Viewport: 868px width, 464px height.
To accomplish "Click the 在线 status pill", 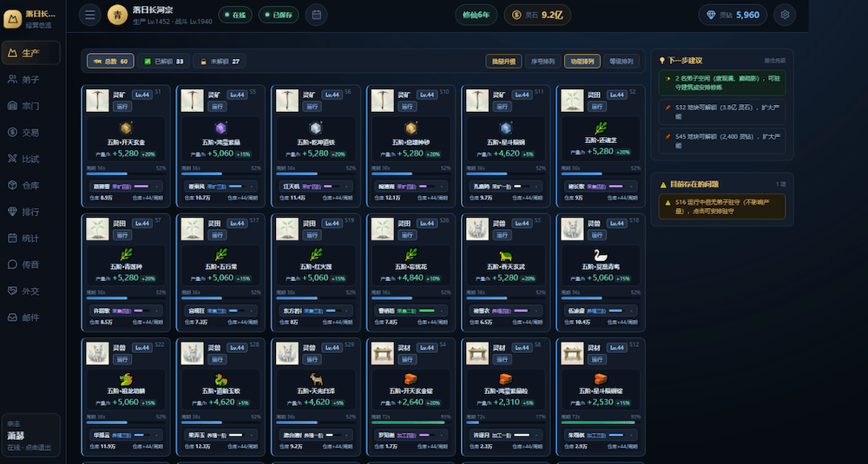I will pos(236,15).
